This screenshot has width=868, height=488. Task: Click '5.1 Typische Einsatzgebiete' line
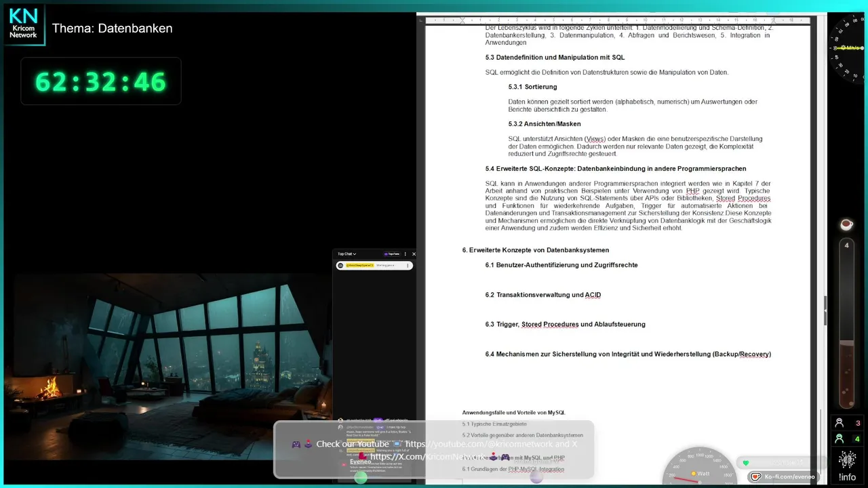494,424
